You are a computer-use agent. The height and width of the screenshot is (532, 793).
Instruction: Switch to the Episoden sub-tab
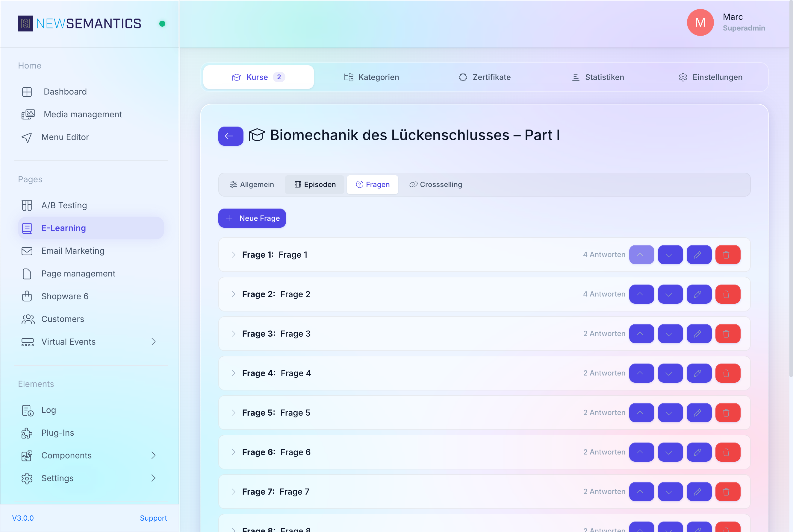(314, 185)
